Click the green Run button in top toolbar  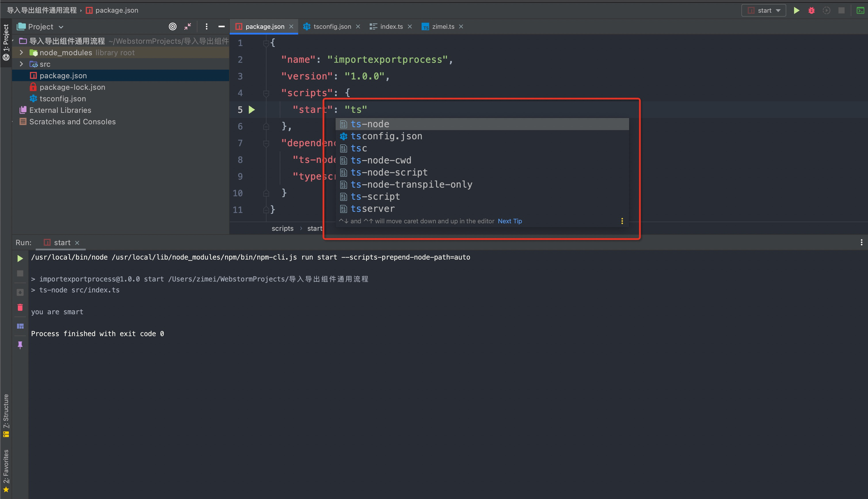tap(796, 10)
